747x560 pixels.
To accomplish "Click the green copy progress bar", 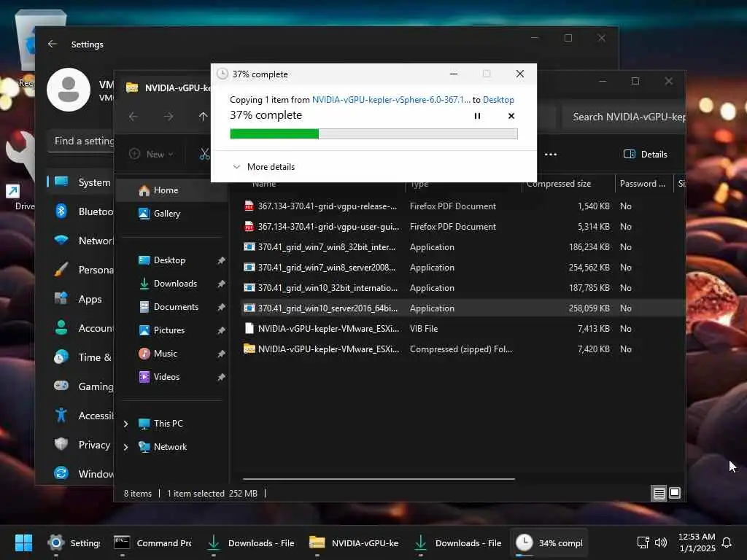I will [373, 134].
